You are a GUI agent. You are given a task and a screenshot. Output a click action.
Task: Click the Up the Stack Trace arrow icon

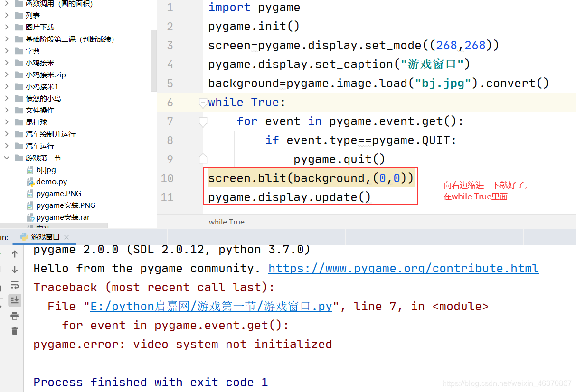click(14, 253)
